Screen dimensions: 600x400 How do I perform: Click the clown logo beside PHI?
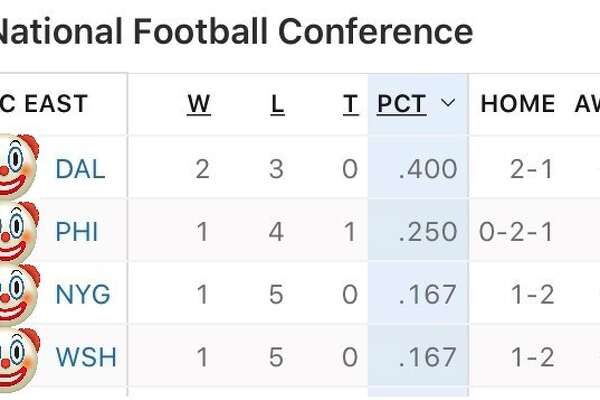pos(18,232)
